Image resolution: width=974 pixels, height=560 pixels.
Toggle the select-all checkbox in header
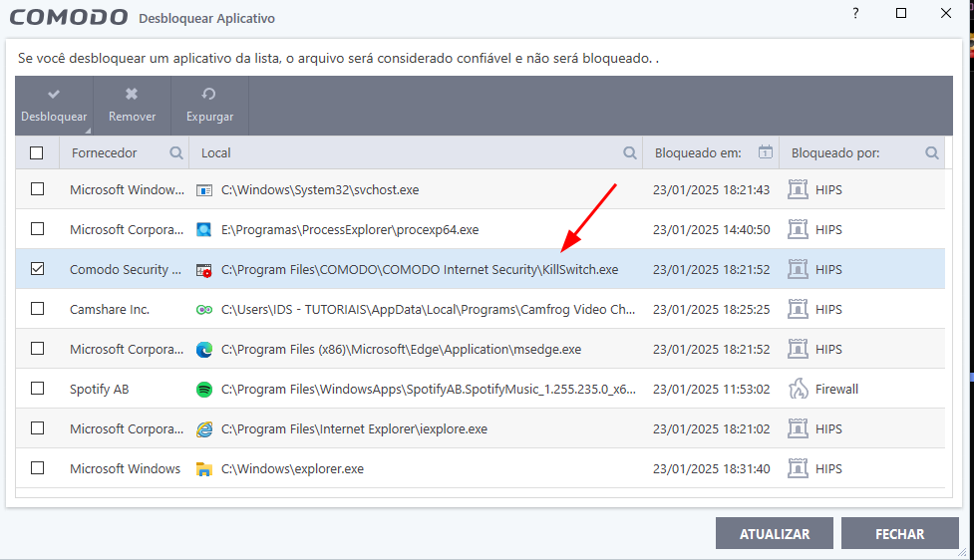tap(37, 153)
